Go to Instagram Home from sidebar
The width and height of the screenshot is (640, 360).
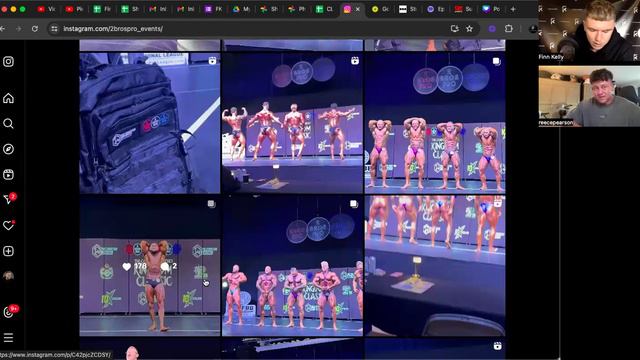[x=8, y=98]
